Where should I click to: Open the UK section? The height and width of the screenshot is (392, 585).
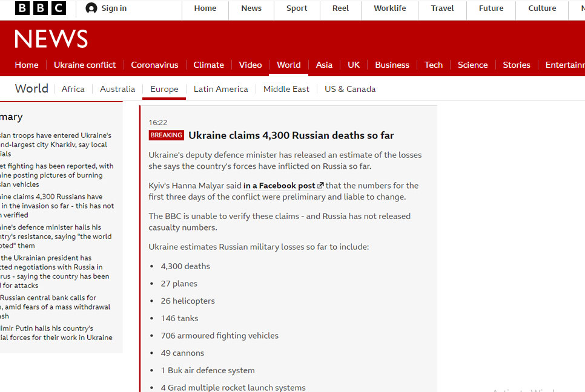tap(354, 65)
